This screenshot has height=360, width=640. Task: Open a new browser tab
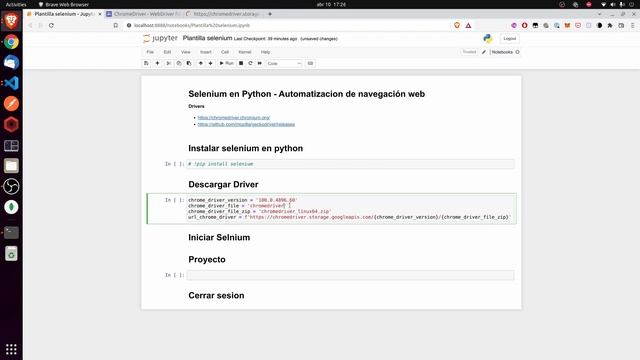coord(270,14)
